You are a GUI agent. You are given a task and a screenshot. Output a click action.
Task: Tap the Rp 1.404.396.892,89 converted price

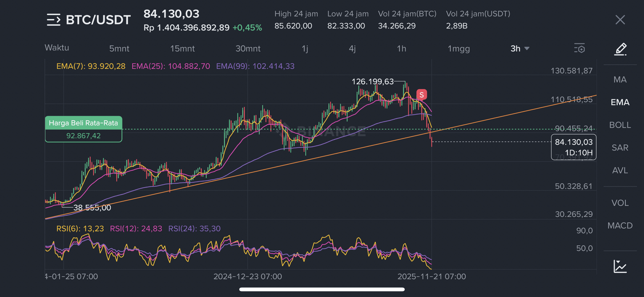click(186, 28)
